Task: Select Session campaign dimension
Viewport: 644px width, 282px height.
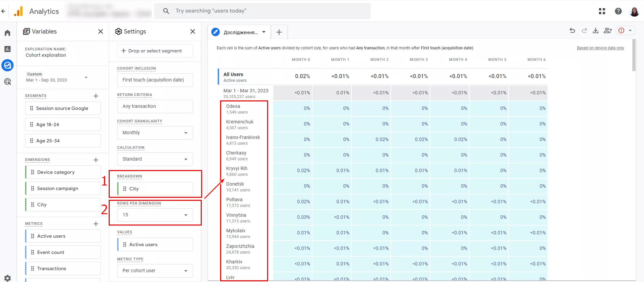Action: [x=63, y=188]
